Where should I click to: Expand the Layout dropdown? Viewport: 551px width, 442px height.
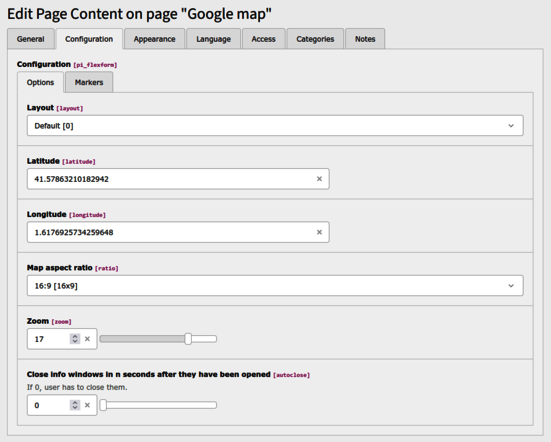coord(275,126)
